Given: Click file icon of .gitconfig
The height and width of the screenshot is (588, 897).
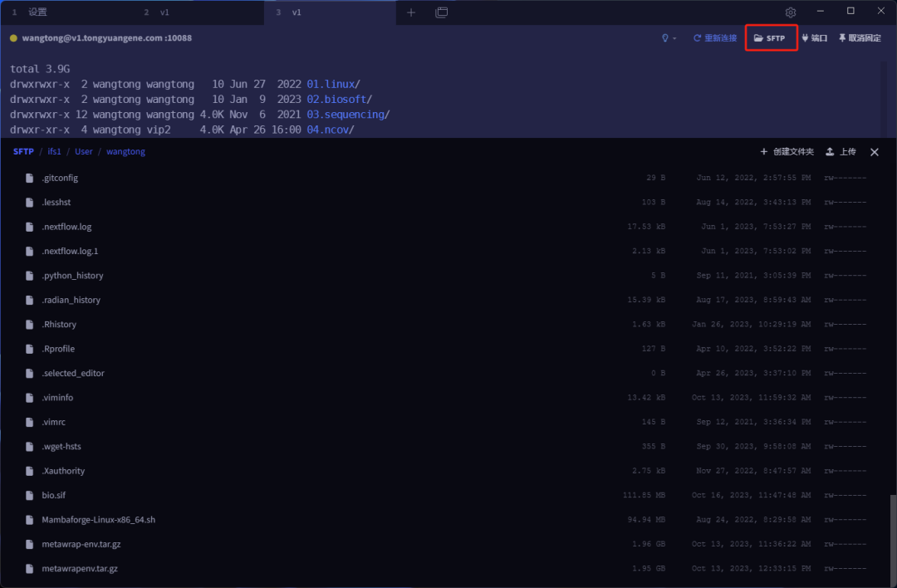Looking at the screenshot, I should (x=29, y=178).
